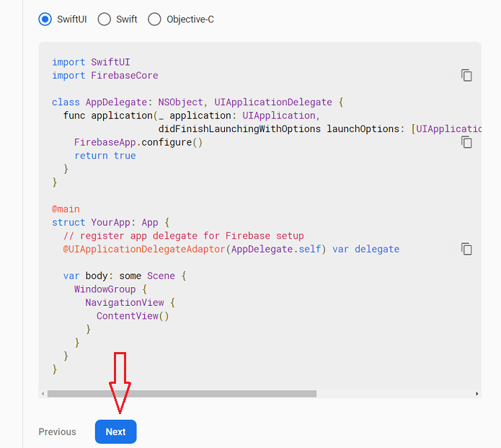501x448 pixels.
Task: Copy the import FirebaseCore line
Action: tap(466, 76)
